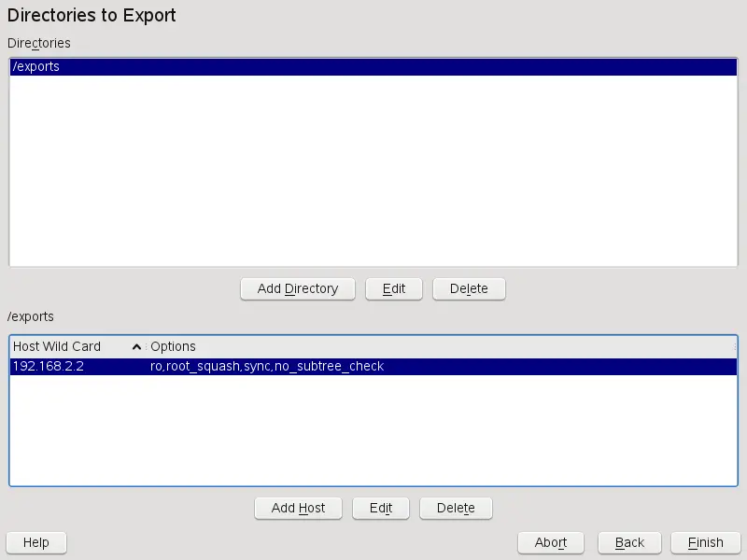
Task: Click the sort arrow in Host Wild Card header
Action: pyautogui.click(x=137, y=346)
